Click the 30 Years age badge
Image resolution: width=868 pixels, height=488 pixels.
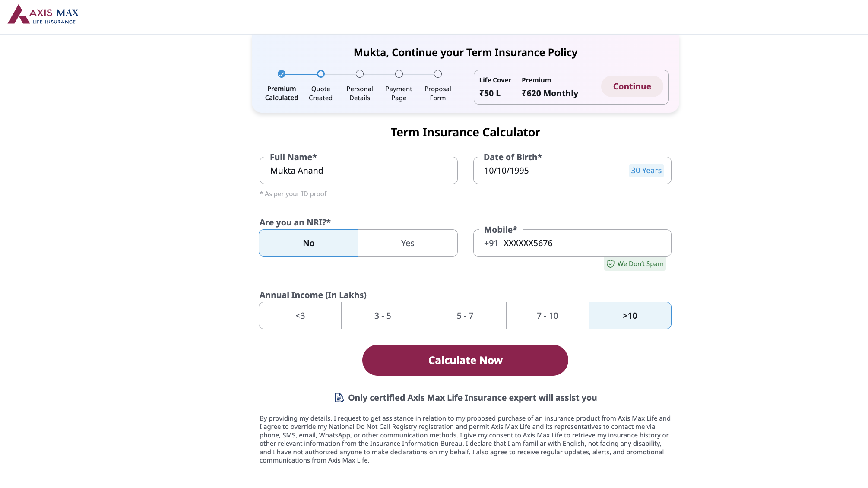point(646,170)
